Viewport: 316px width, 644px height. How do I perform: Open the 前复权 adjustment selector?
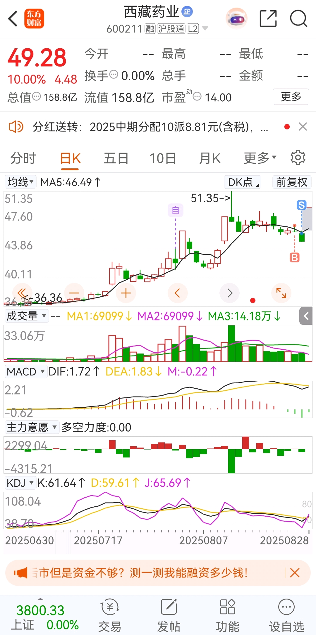(292, 182)
